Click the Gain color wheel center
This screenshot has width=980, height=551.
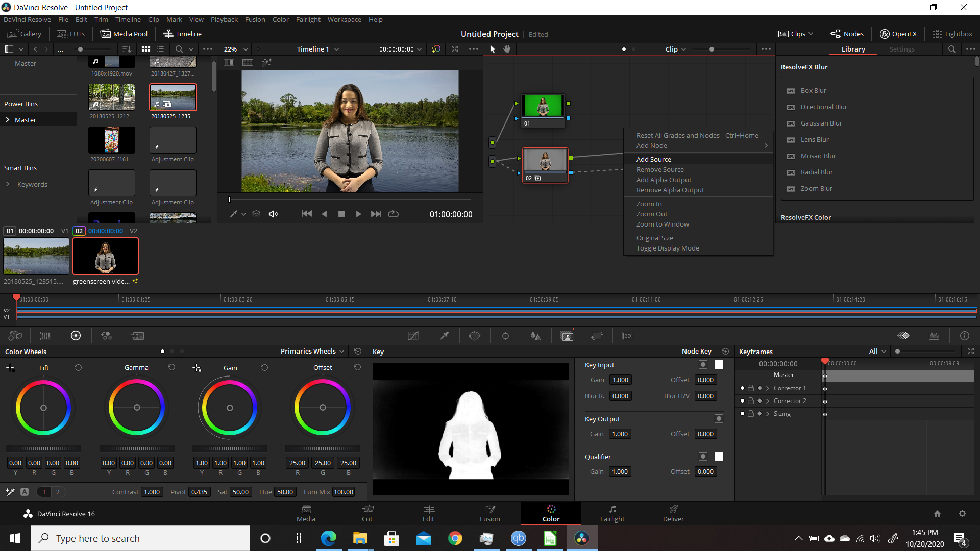pyautogui.click(x=230, y=408)
